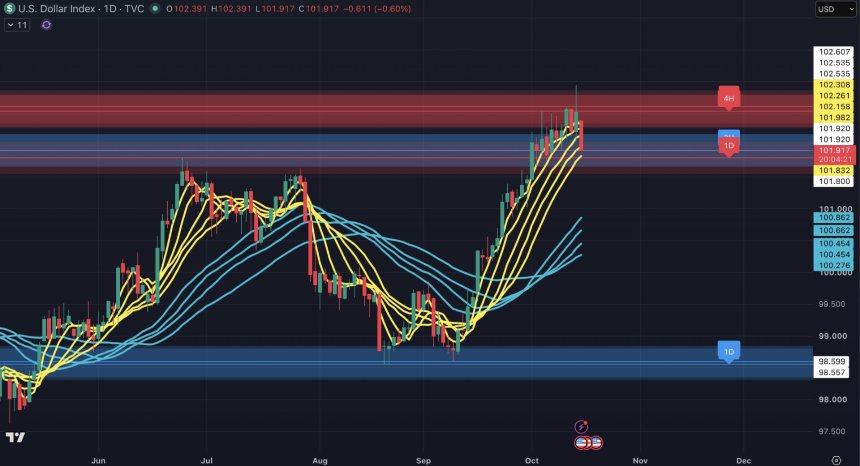Open chart settings hexagon gear icon
Viewport: 860px width, 466px height.
pyautogui.click(x=836, y=460)
